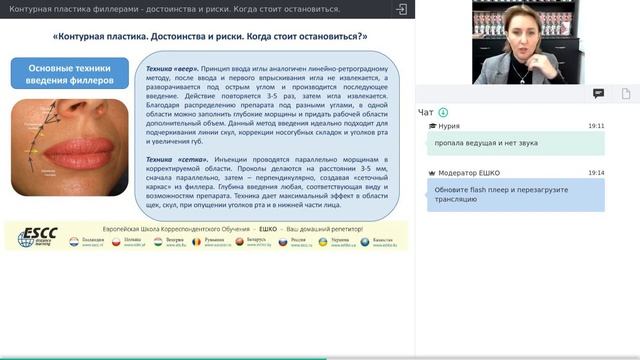Click the Венгрия flag icon
The height and width of the screenshot is (360, 640).
click(158, 242)
